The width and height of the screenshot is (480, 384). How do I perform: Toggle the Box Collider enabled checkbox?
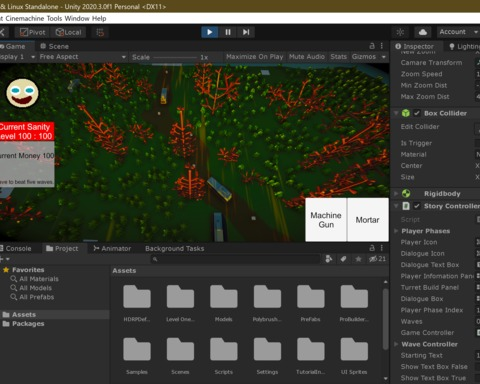point(417,113)
